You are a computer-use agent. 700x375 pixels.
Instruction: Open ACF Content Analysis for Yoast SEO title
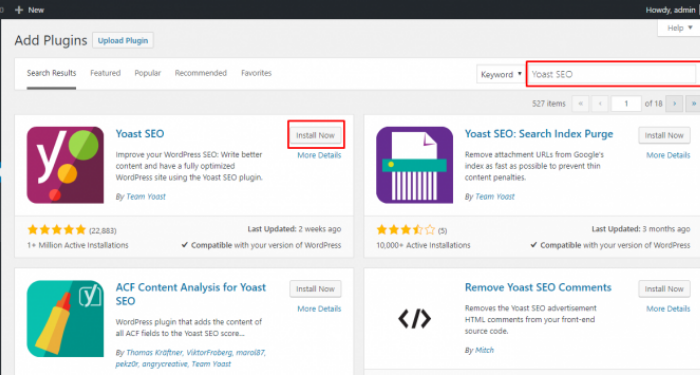(191, 294)
